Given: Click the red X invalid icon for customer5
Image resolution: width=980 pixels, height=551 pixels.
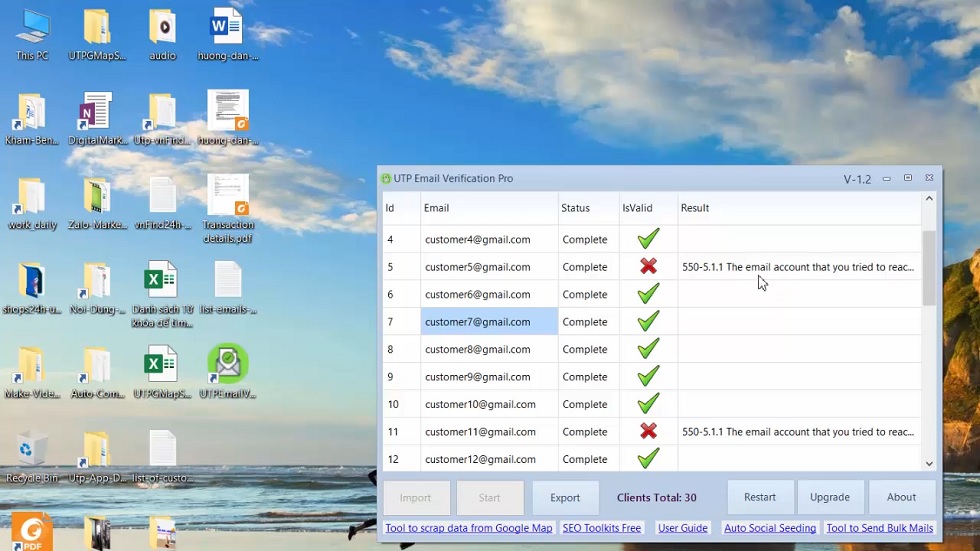Looking at the screenshot, I should 648,267.
